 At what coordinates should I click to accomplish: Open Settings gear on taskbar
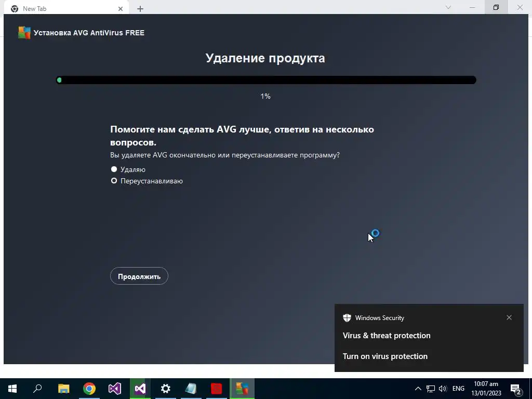tap(165, 389)
